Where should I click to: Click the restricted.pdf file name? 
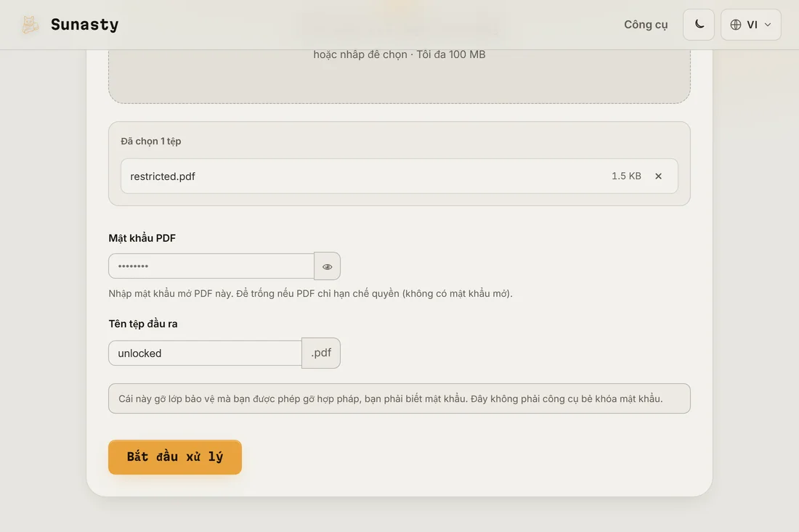(x=163, y=176)
